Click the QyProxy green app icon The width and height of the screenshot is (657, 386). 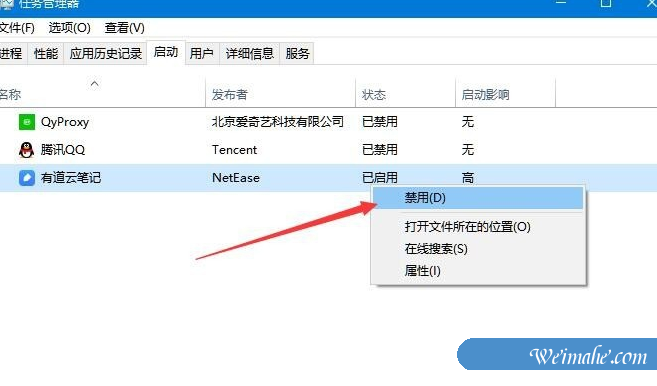coord(27,122)
